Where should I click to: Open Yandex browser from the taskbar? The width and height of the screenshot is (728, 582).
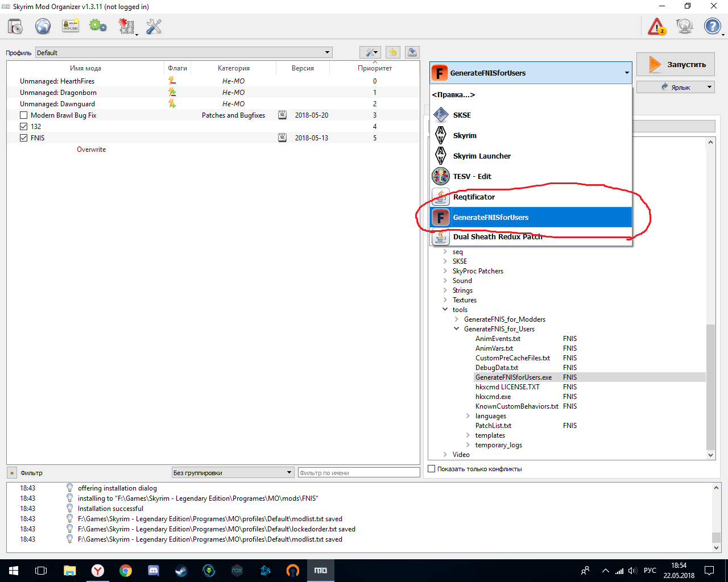pyautogui.click(x=98, y=570)
